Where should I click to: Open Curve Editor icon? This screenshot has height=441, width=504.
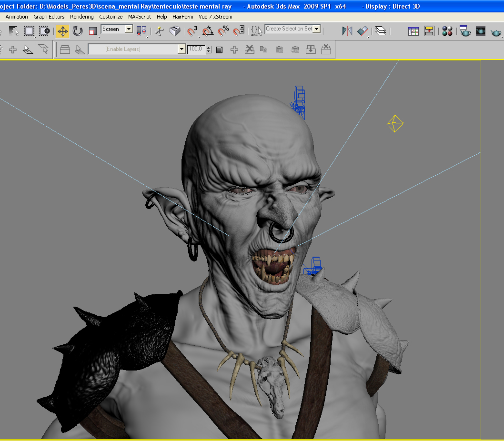coord(413,31)
